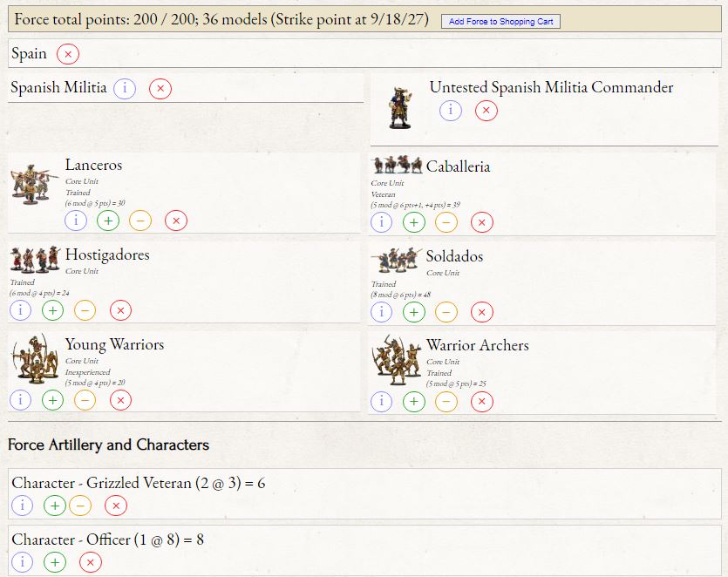Click the Young Warriors unit thumbnail
Image resolution: width=728 pixels, height=577 pixels.
point(35,359)
